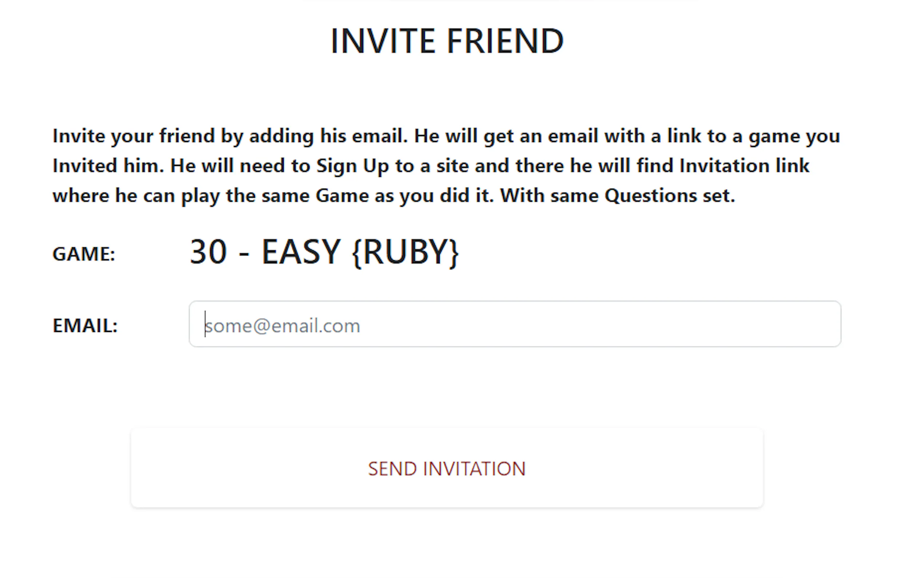This screenshot has width=924, height=578.
Task: Click "where he can play" in the description
Action: (136, 196)
